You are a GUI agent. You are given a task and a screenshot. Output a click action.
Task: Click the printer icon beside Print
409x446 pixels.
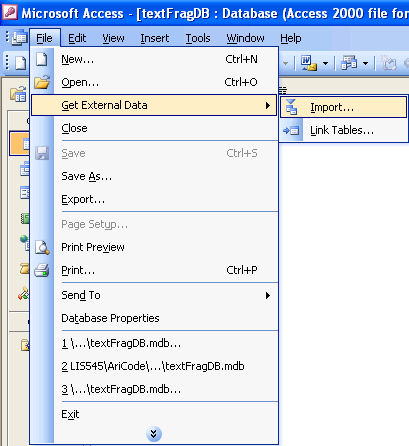coord(42,270)
